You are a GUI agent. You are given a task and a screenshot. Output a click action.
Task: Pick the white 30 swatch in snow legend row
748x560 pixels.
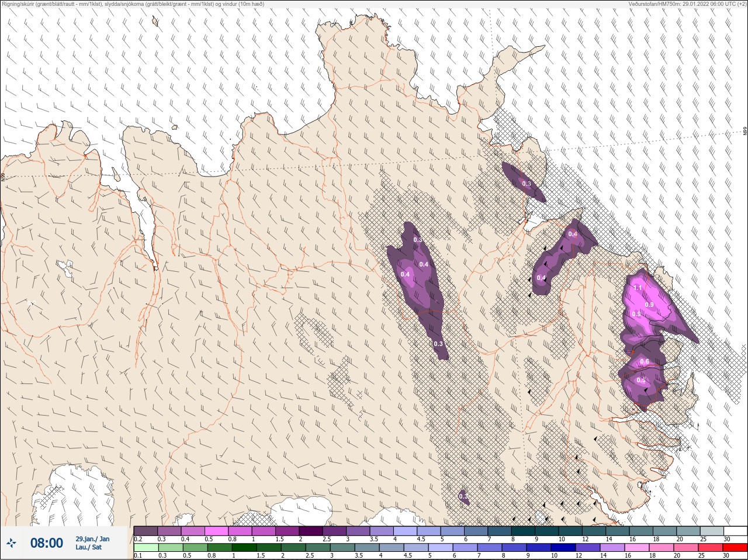tap(735, 531)
